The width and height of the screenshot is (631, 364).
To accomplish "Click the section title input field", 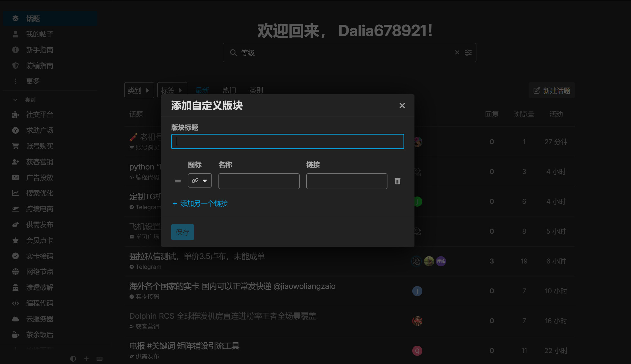I will (x=287, y=141).
